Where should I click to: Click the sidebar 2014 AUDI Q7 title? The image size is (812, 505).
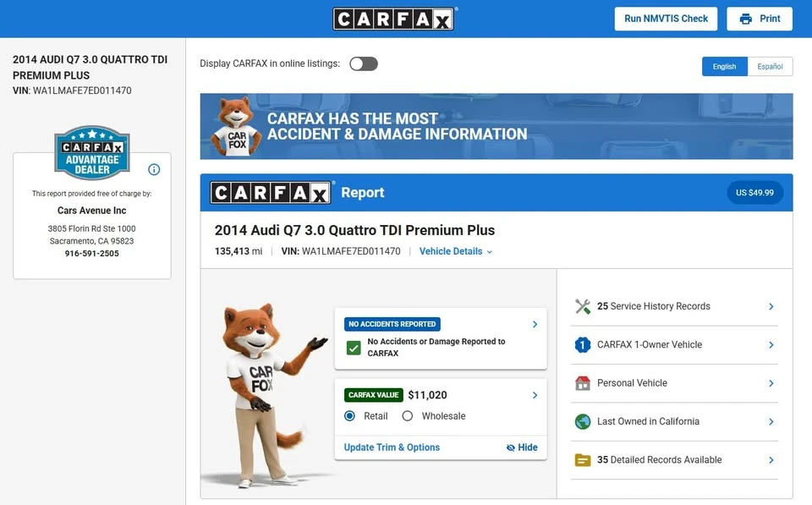[91, 68]
